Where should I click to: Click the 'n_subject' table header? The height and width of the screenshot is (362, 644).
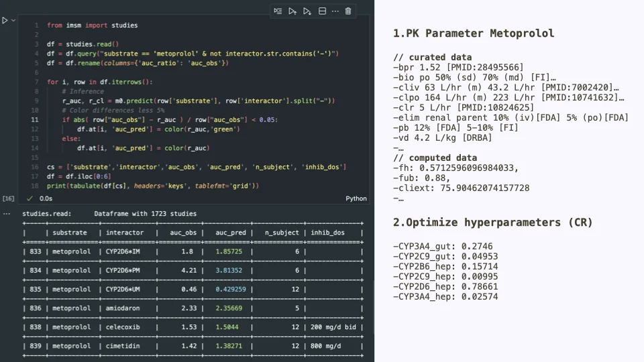(x=282, y=233)
